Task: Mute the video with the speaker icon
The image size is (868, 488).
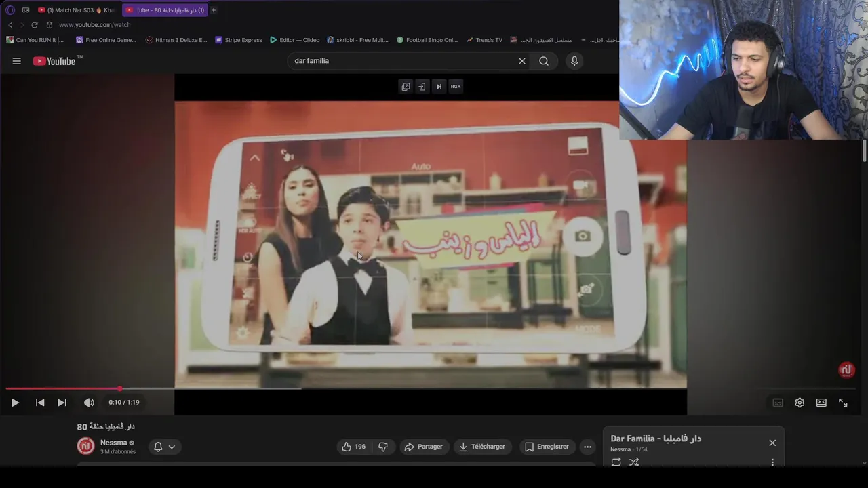Action: (x=89, y=403)
